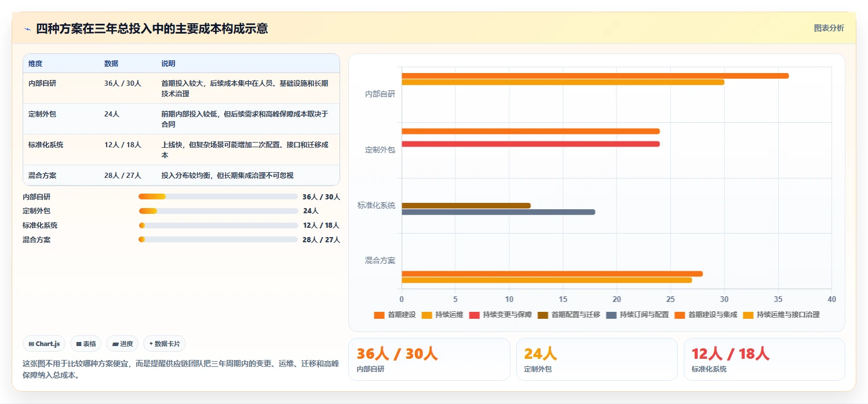
Task: Toggle the 持续变更与保障 legend swatch
Action: [x=475, y=315]
